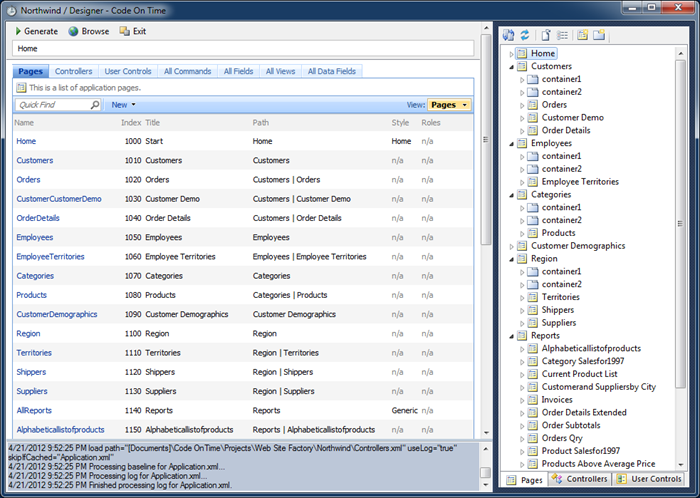700x498 pixels.
Task: Click the magnifier icon in Quick Find
Action: 95,105
